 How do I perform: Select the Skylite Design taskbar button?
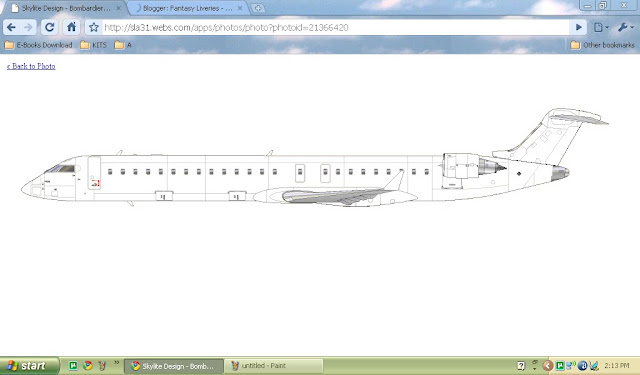point(173,366)
